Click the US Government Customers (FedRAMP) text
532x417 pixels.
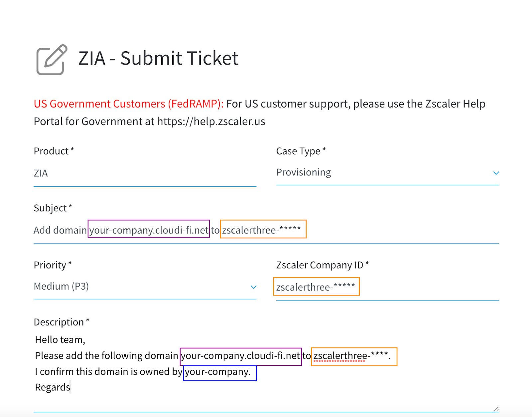129,104
